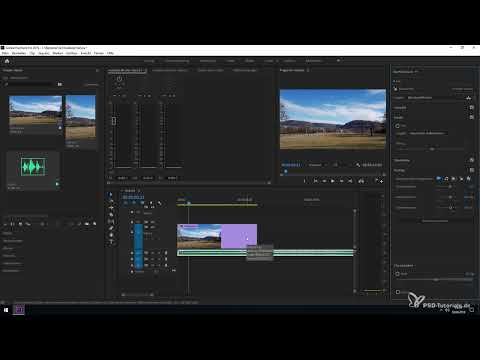Open the Datei menu
Screen dimensions: 480x360
tap(5, 53)
